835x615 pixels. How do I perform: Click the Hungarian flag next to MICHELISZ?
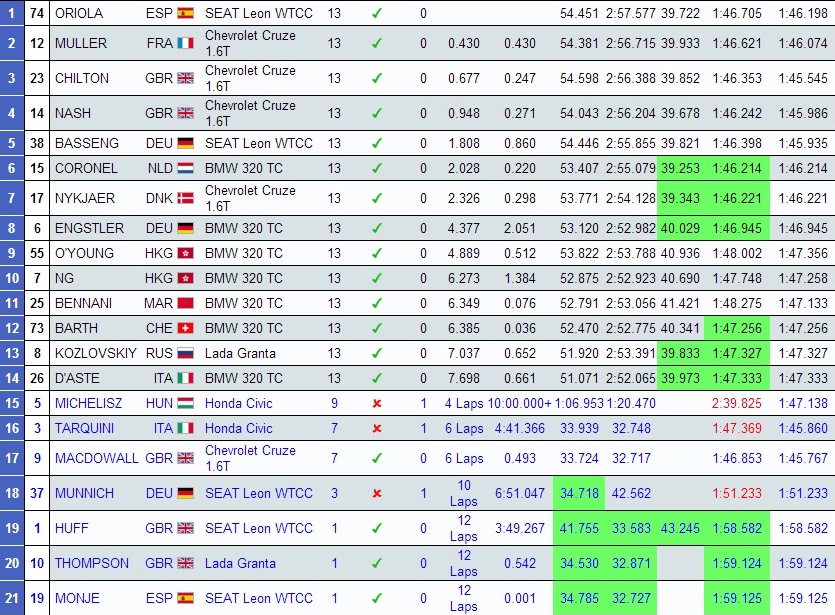coord(185,403)
